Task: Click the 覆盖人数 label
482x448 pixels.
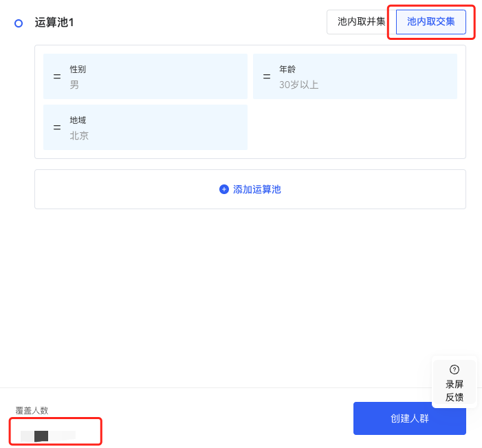Action: (x=32, y=410)
